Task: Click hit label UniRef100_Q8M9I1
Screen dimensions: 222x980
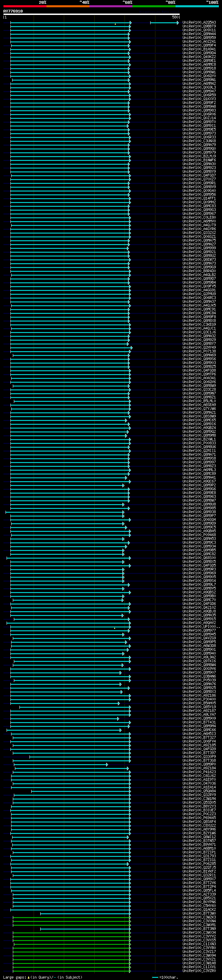Action: click(x=199, y=125)
